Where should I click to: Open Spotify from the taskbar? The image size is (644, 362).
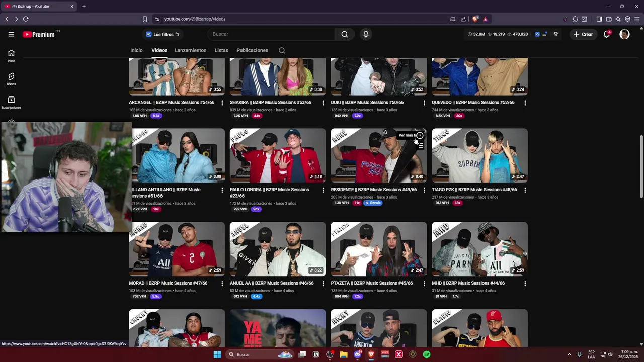tap(427, 354)
